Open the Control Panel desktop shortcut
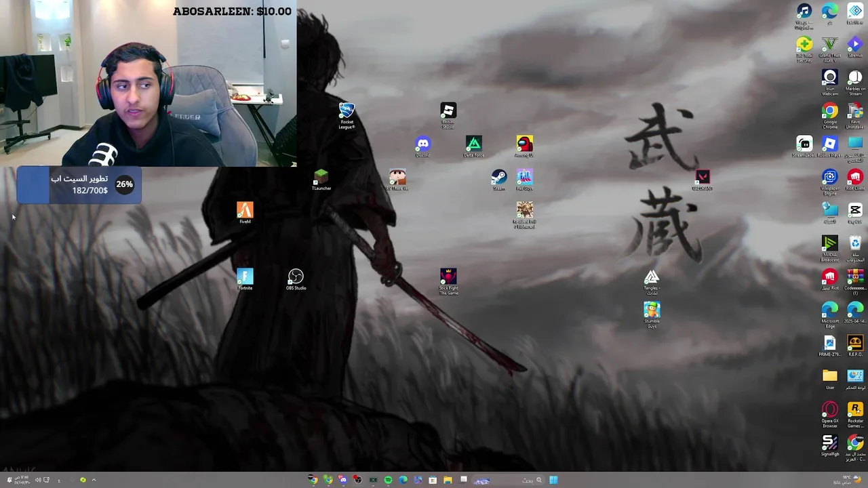The image size is (868, 488). pyautogui.click(x=855, y=378)
